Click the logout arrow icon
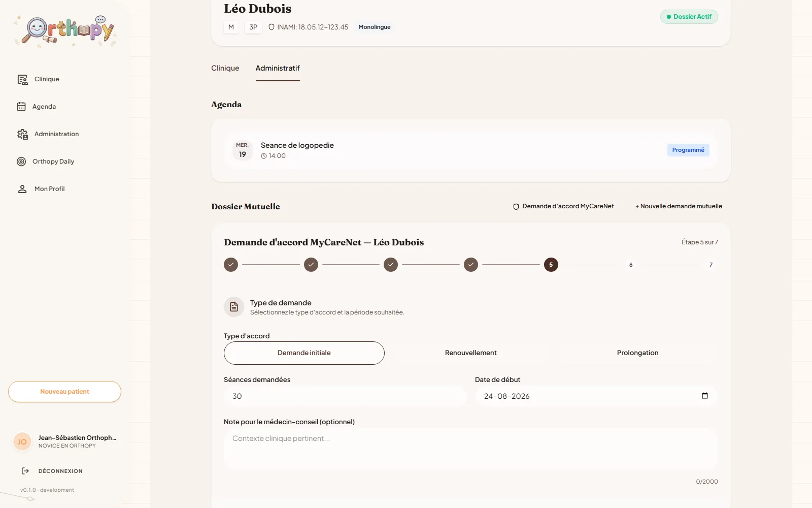 pyautogui.click(x=25, y=471)
